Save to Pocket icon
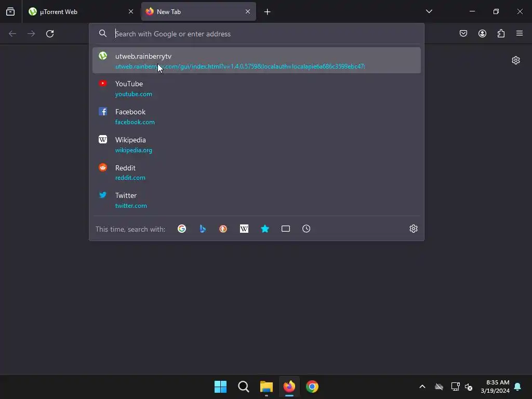 click(x=463, y=33)
